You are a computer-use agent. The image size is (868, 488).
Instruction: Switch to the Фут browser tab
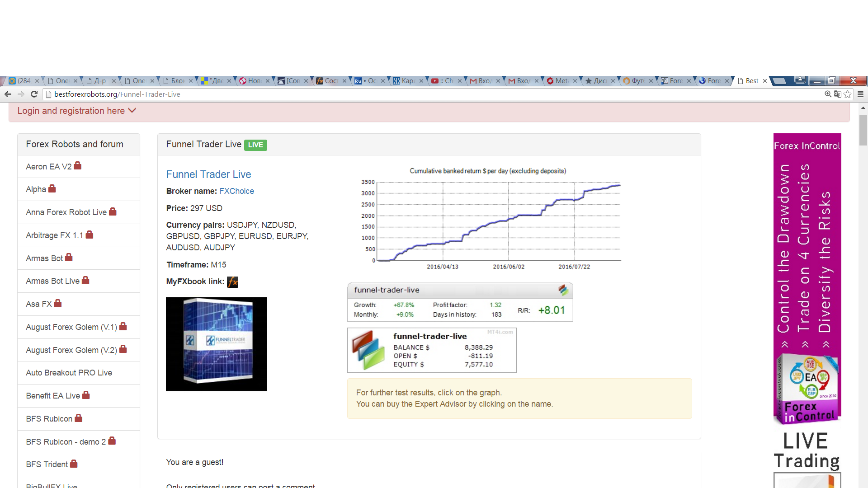tap(638, 81)
